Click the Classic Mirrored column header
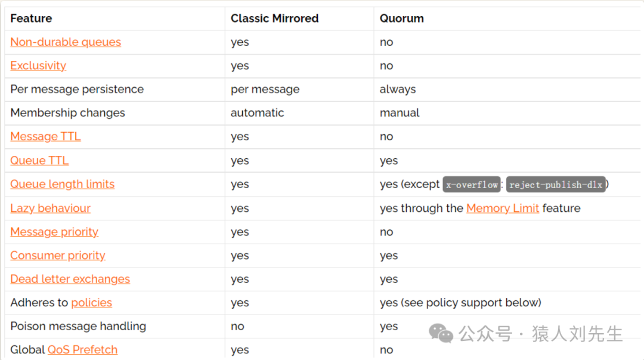 [x=274, y=19]
